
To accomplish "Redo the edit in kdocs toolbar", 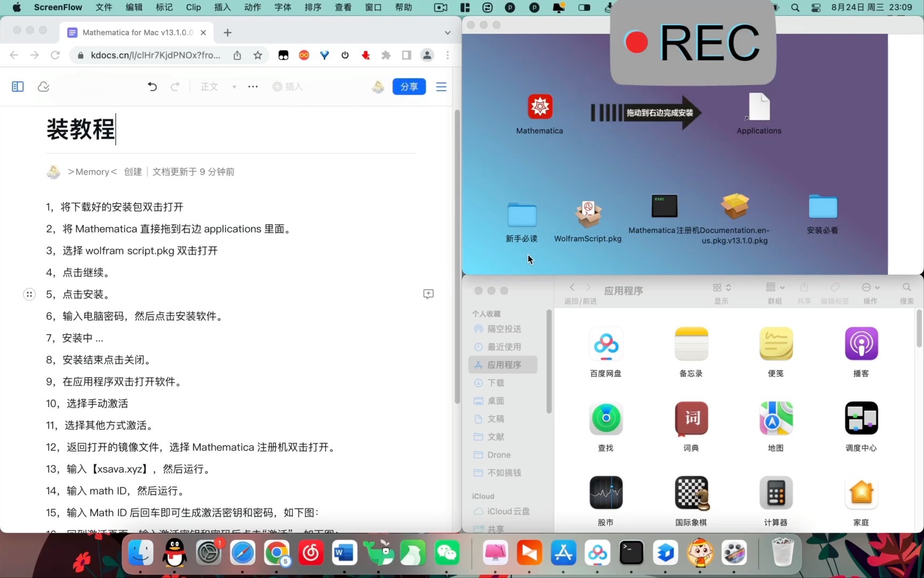I will point(175,87).
